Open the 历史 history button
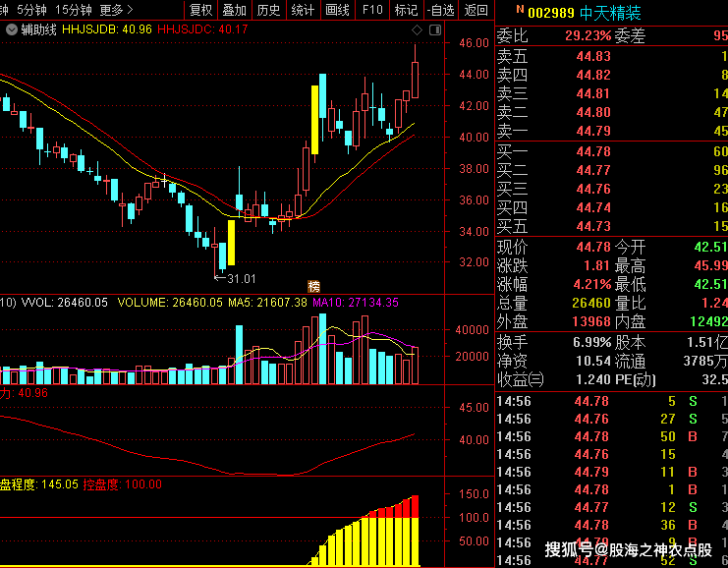Viewport: 728px width, 568px height. (268, 10)
